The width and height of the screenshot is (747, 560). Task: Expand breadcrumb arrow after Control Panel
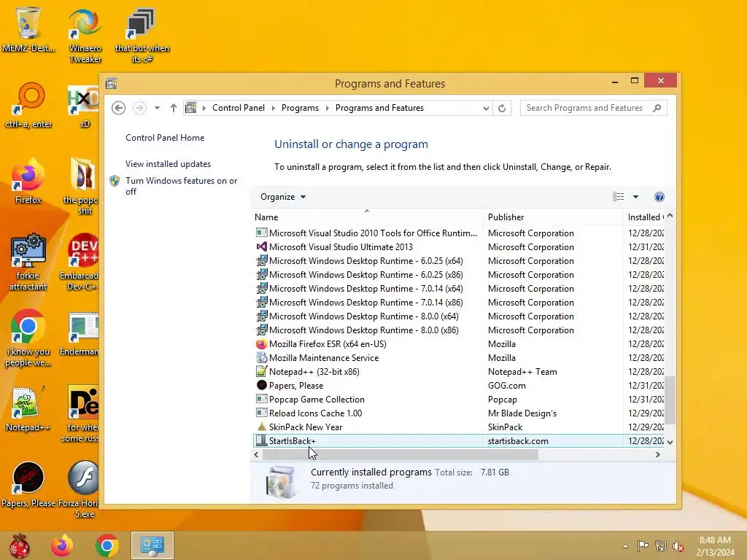(274, 108)
